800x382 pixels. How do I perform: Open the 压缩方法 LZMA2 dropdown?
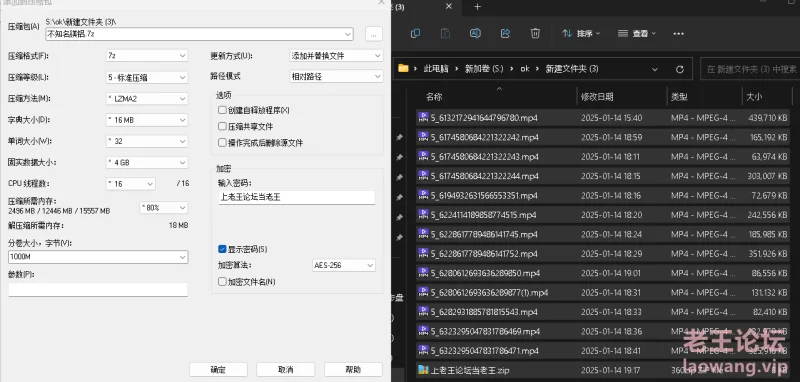pos(146,99)
